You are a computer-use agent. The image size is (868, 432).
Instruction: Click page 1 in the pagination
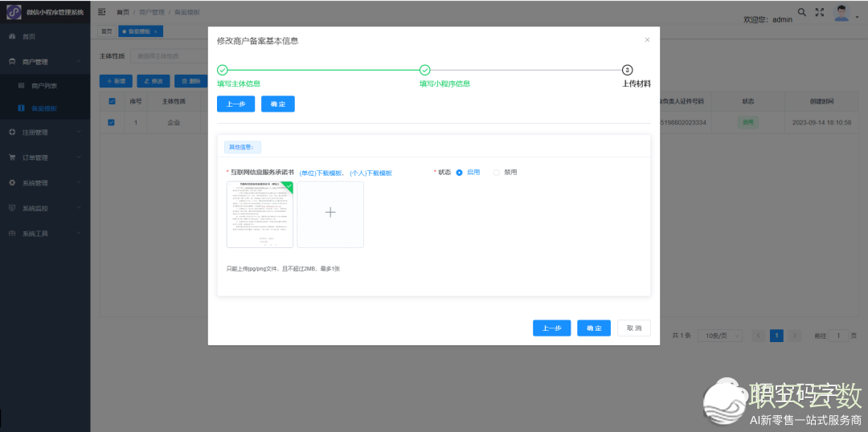(776, 335)
